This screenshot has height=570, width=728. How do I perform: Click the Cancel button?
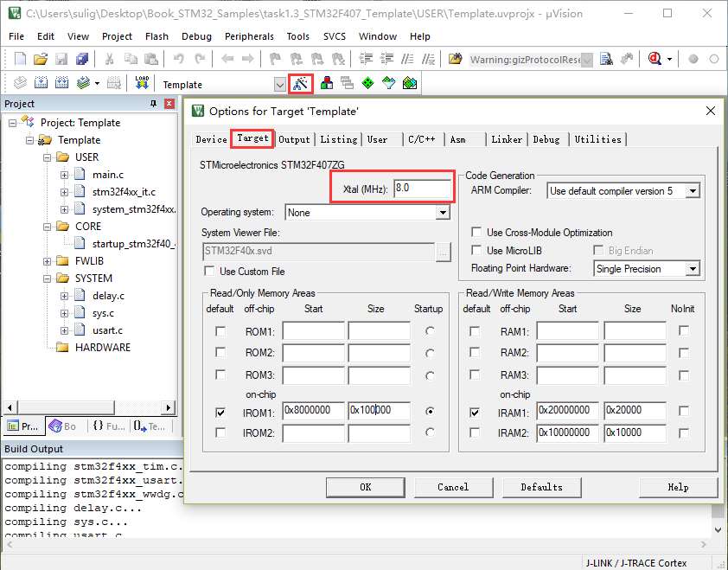[x=453, y=487]
